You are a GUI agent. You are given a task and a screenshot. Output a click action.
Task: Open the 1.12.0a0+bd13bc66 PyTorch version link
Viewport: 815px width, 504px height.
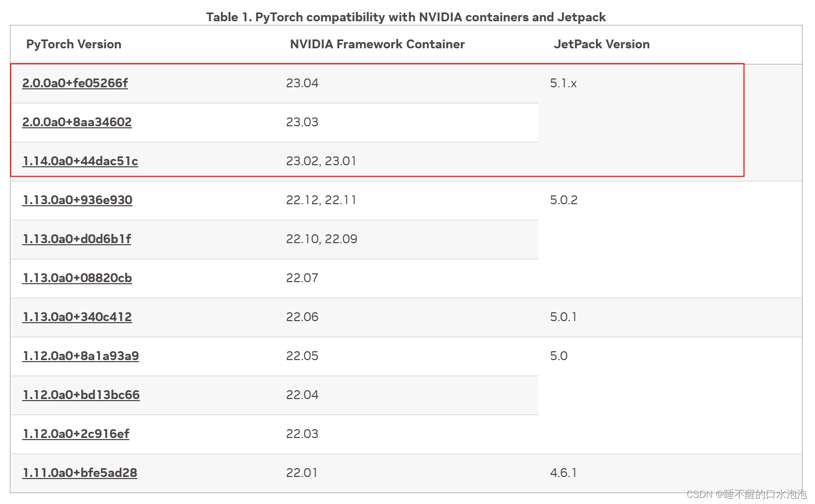click(x=81, y=395)
